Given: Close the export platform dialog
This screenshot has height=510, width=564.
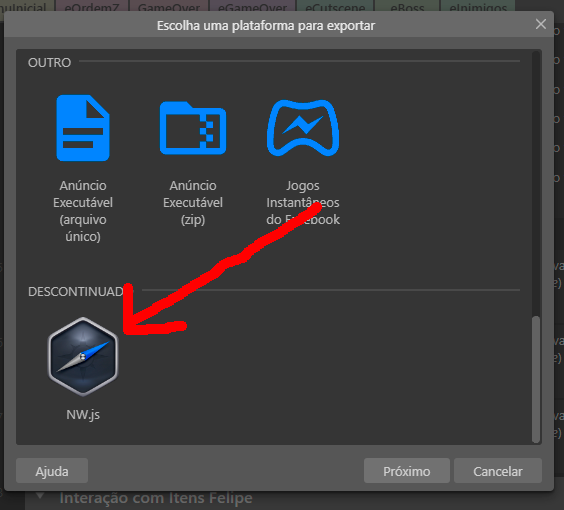Looking at the screenshot, I should coord(541,24).
